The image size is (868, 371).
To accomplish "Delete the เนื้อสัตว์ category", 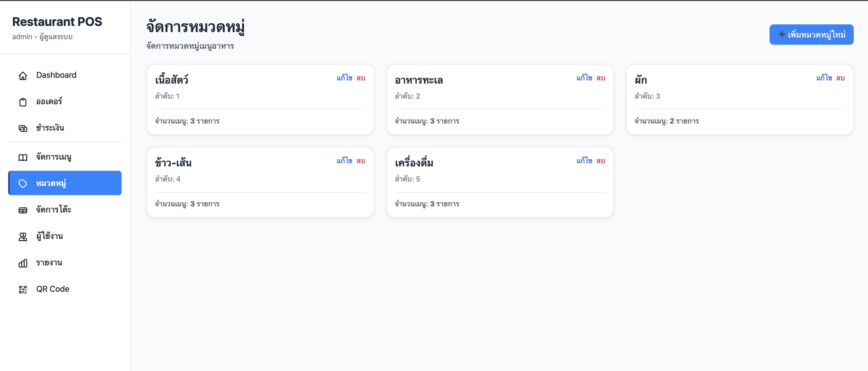I will [x=361, y=78].
